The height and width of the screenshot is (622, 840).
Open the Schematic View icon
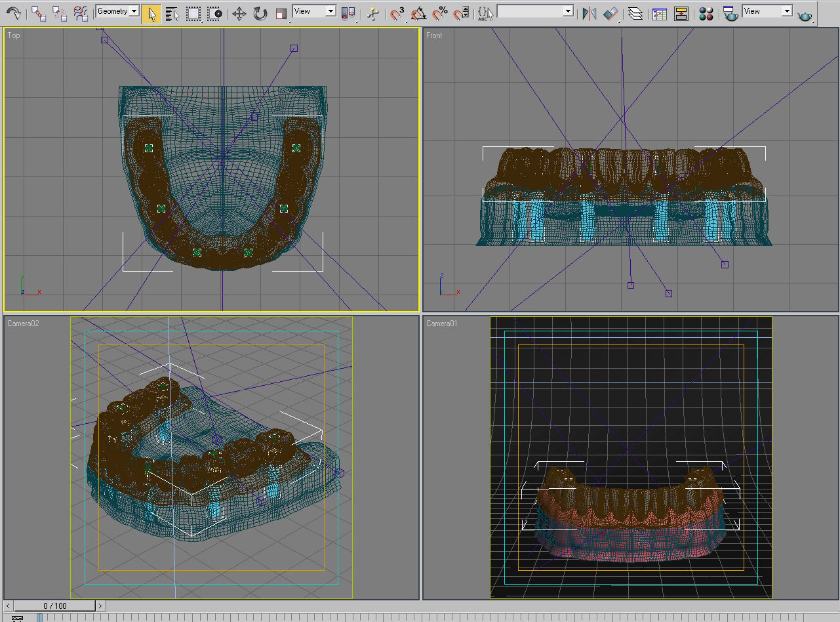681,13
